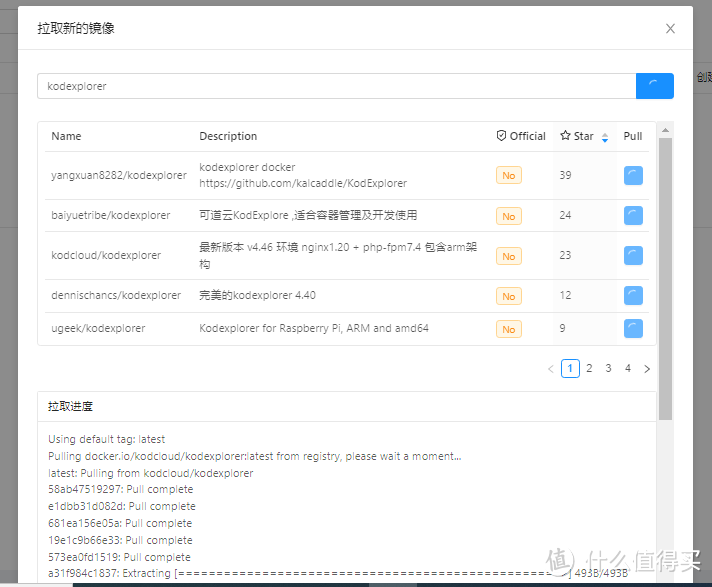Click the No badge for yangxuan8282/kodexplorer
The width and height of the screenshot is (712, 587).
point(509,176)
